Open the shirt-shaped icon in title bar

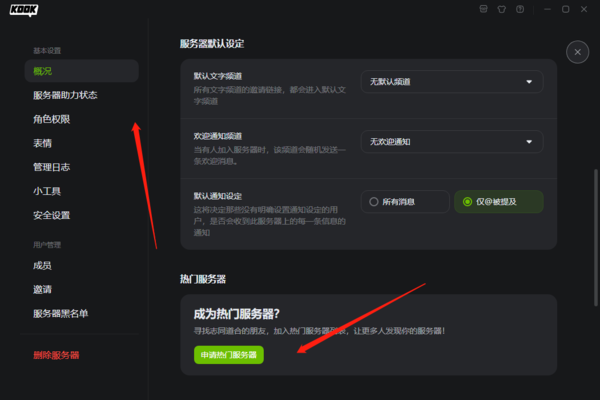click(x=501, y=9)
